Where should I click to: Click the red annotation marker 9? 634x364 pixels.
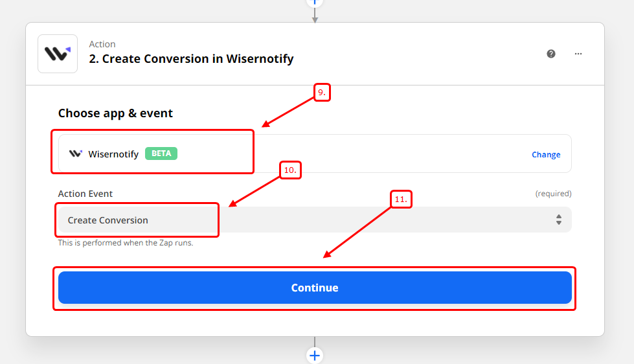[x=322, y=93]
